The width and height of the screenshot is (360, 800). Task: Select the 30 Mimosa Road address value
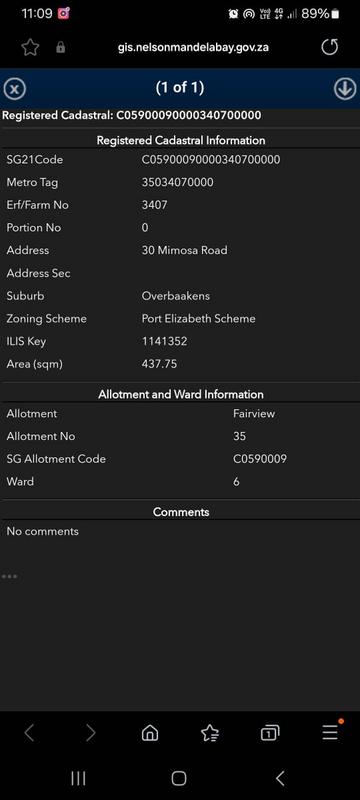coord(185,251)
